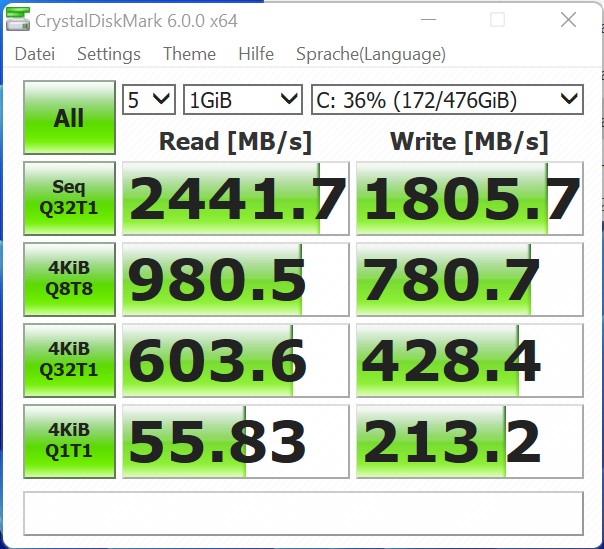
Task: Open the Settings menu
Action: [x=109, y=54]
